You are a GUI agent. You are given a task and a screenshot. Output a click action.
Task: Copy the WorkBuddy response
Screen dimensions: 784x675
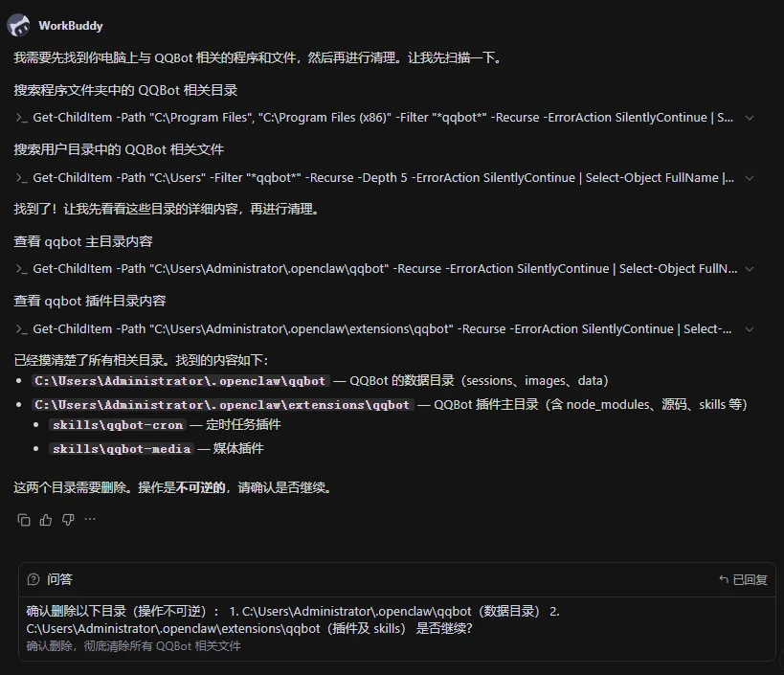tap(24, 520)
